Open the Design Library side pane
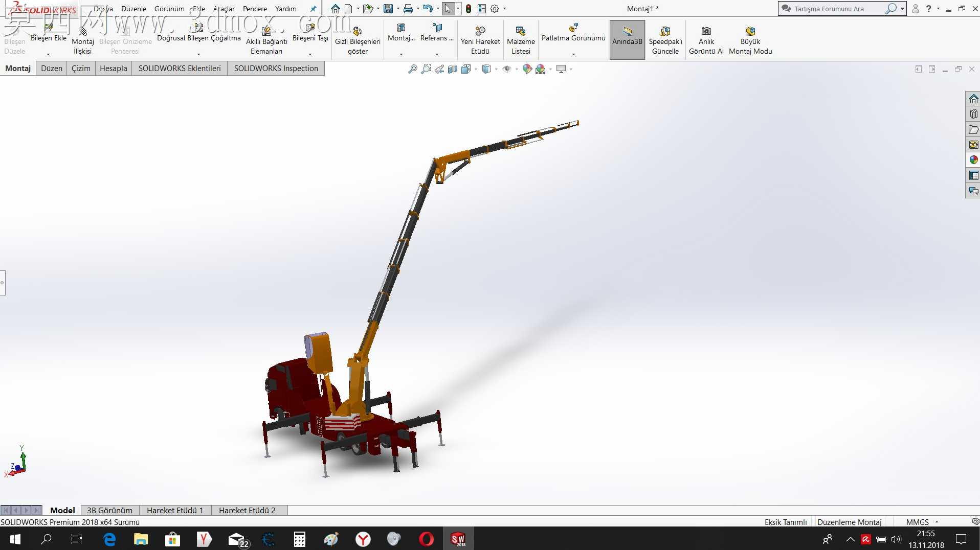 coord(973,114)
